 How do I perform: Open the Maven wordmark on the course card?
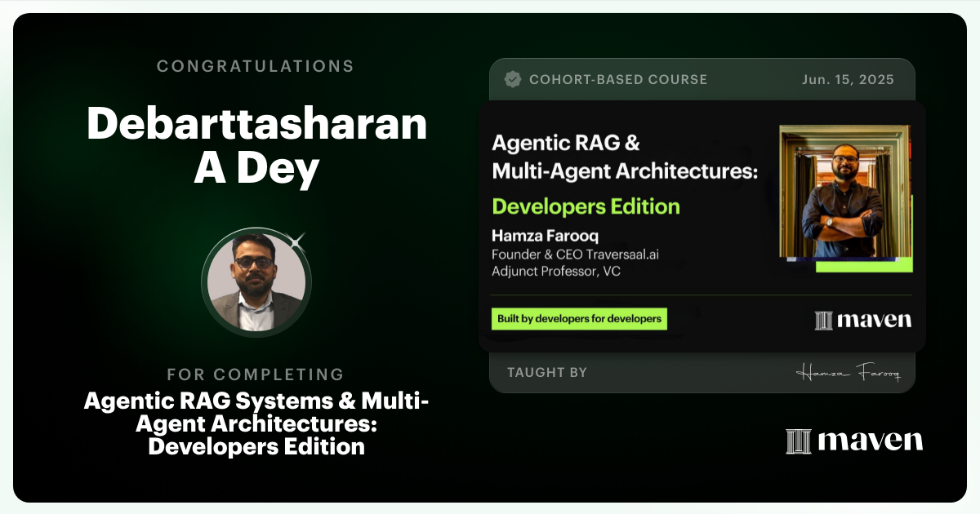(874, 320)
